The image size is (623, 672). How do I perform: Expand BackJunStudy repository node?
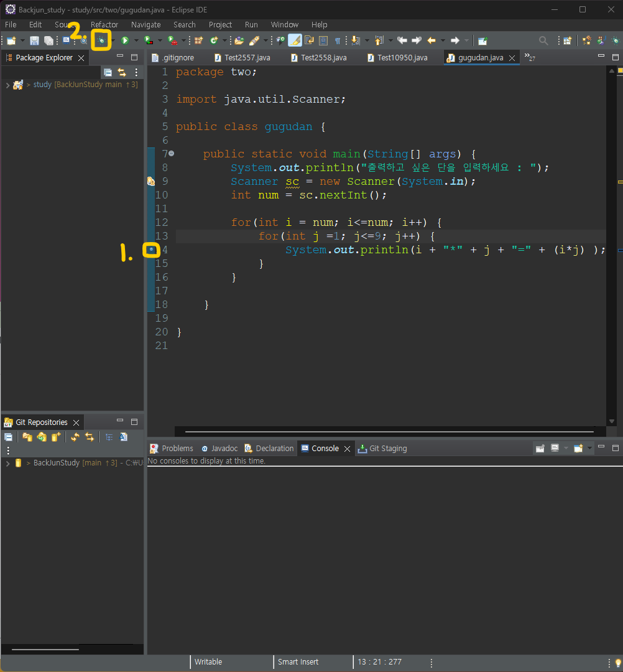pyautogui.click(x=7, y=464)
